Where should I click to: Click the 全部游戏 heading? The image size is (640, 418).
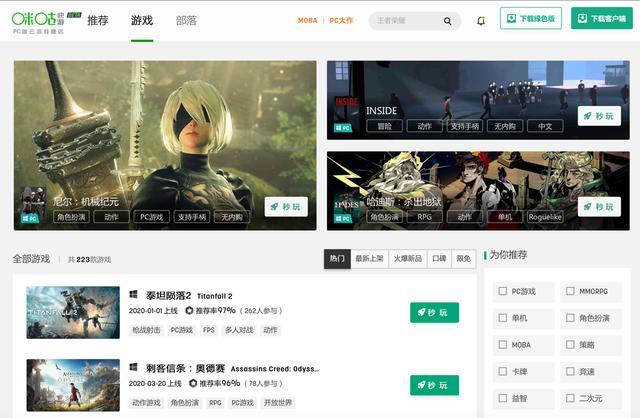pyautogui.click(x=31, y=259)
